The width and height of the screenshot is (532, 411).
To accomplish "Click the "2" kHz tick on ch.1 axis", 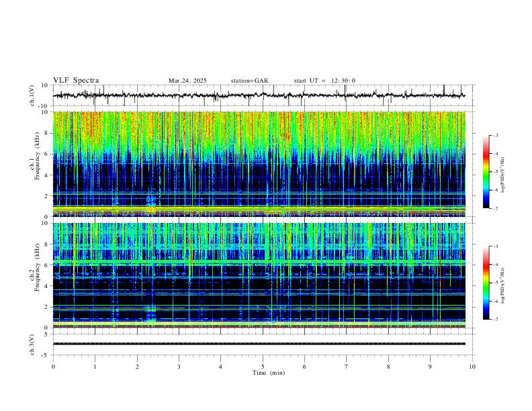I will pos(46,196).
